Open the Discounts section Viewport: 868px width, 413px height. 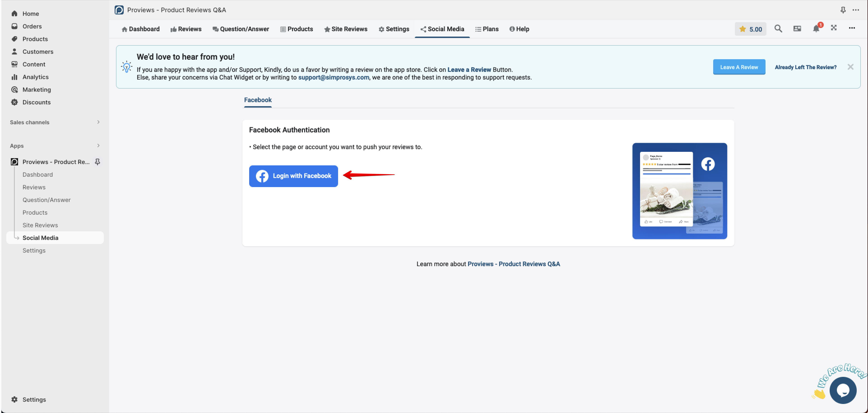pyautogui.click(x=36, y=102)
